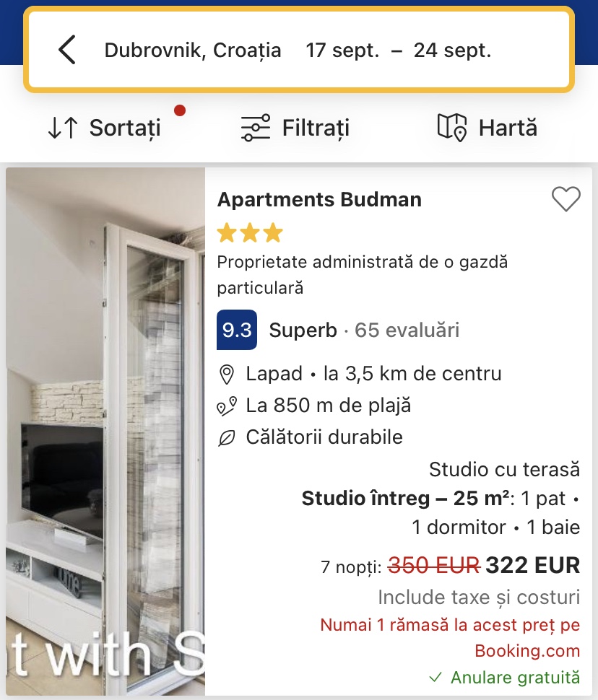598x700 pixels.
Task: Click the filter sliders icon
Action: [255, 128]
